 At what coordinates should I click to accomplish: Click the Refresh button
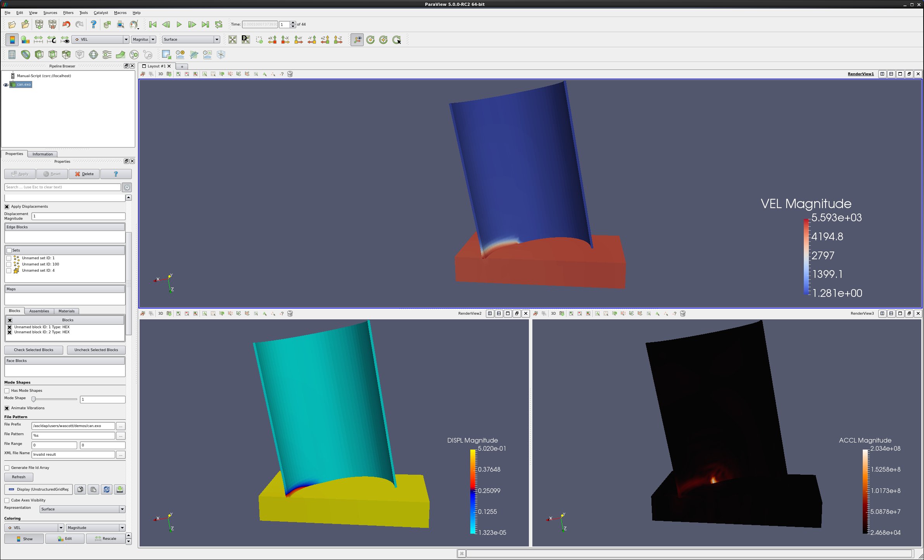[x=19, y=477]
